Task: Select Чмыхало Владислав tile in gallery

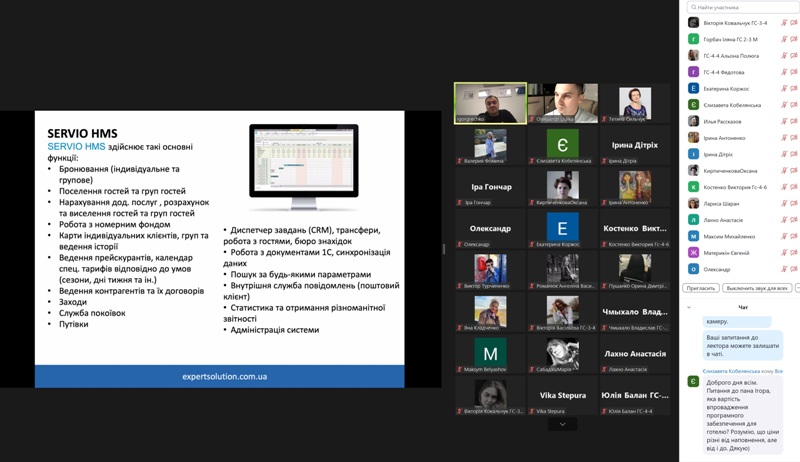Action: pos(635,312)
